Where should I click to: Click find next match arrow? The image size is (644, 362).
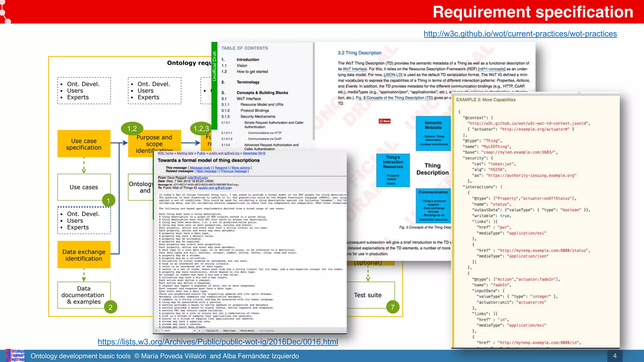(x=199, y=331)
